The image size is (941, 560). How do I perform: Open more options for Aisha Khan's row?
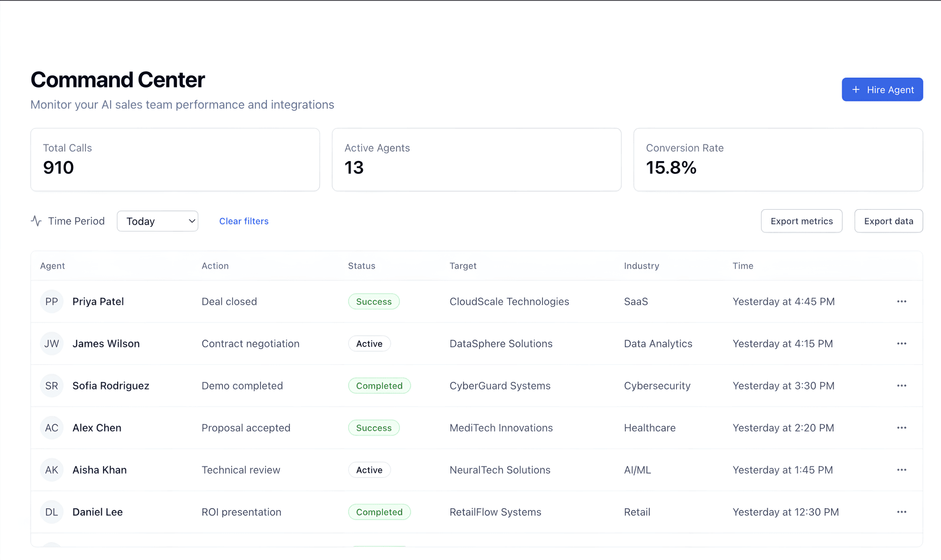click(x=901, y=470)
